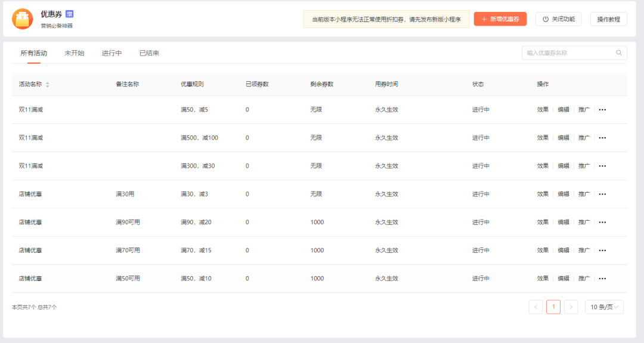Click 效果 in the 满70可用 row
This screenshot has width=644, height=343.
pyautogui.click(x=543, y=250)
